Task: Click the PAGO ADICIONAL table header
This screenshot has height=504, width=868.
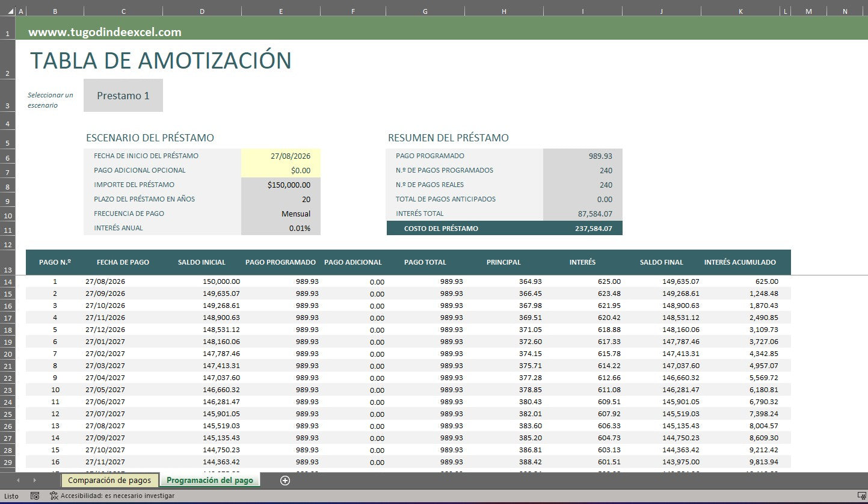Action: tap(353, 262)
